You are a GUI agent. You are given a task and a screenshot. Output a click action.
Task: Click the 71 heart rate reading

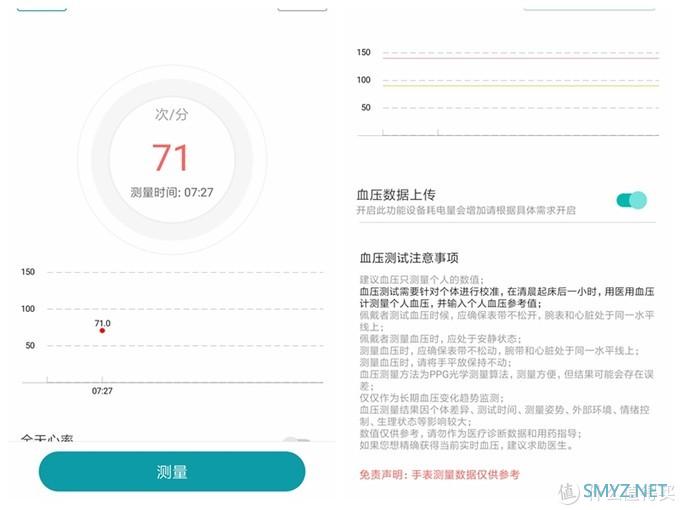(x=170, y=157)
